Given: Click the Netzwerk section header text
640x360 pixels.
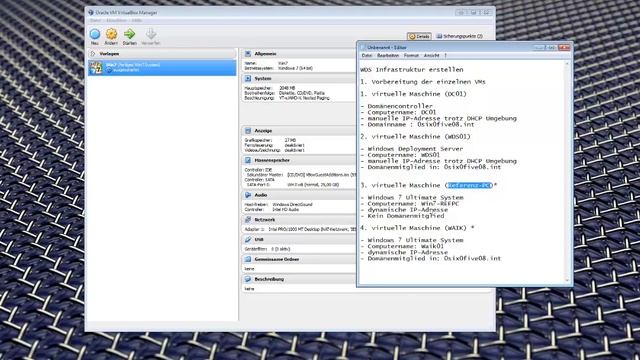Looking at the screenshot, I should (264, 220).
